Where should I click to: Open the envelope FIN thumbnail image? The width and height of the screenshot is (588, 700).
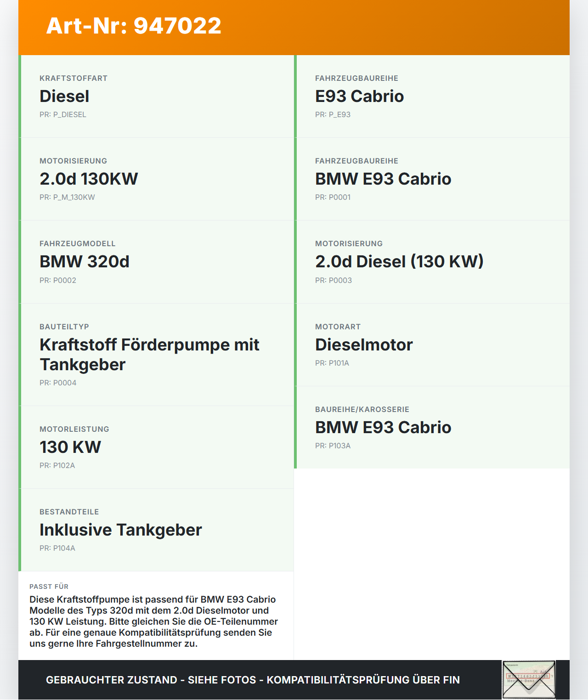529,680
